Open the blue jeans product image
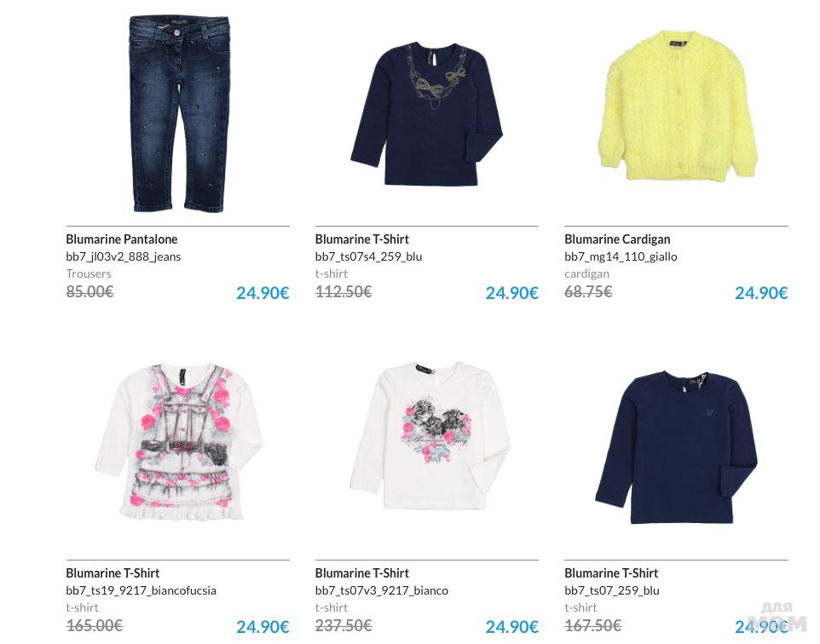 coord(178,113)
